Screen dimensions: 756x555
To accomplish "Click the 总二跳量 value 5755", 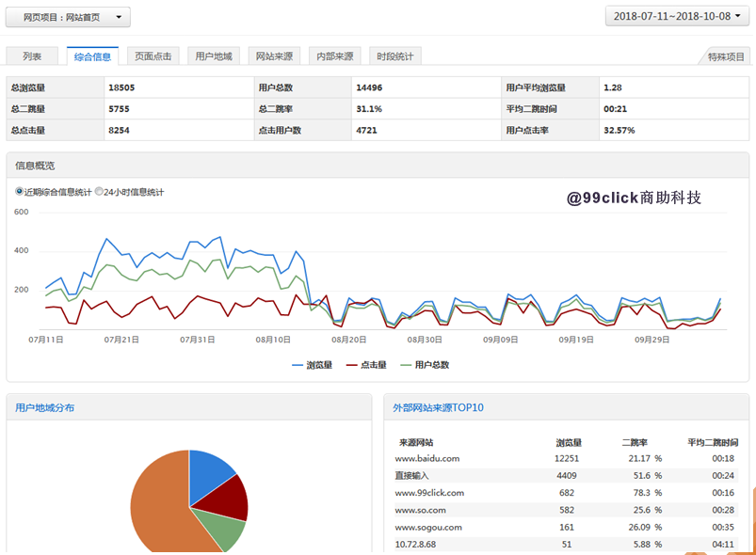I will click(119, 109).
